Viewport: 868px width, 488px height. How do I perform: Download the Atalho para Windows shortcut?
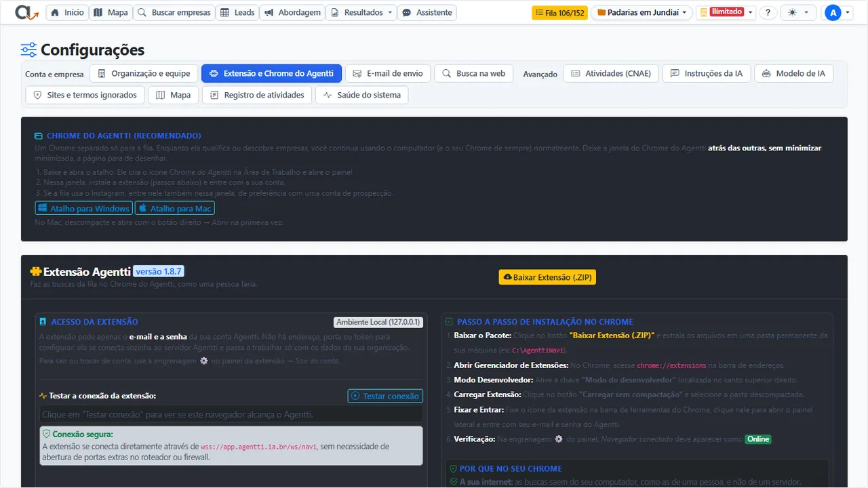click(83, 209)
